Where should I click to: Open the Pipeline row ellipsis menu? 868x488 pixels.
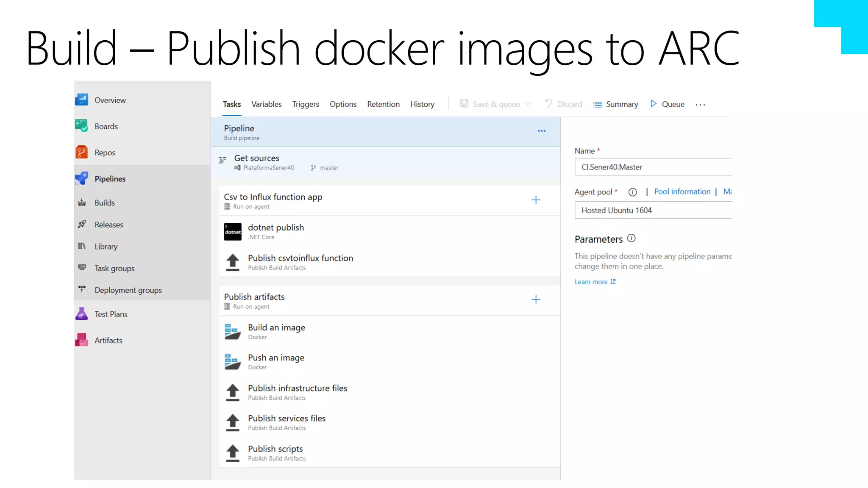point(542,131)
